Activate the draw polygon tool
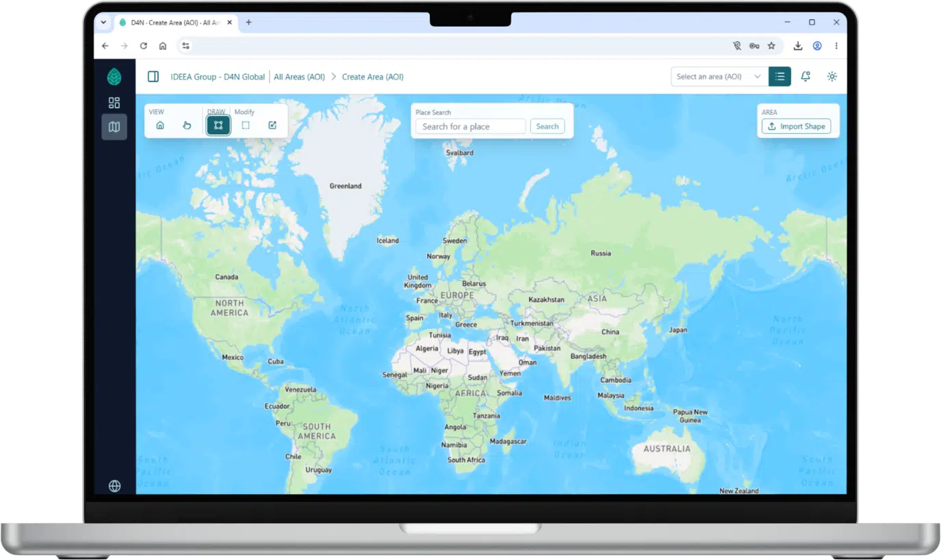Screen dimensions: 941x560 pyautogui.click(x=218, y=125)
